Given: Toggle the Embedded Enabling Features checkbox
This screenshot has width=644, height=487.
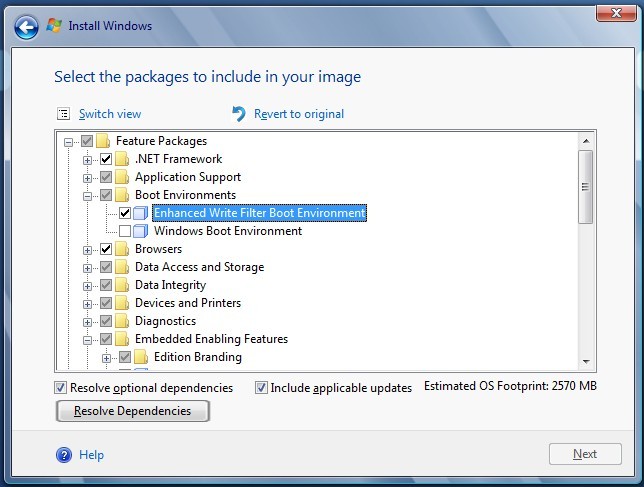Looking at the screenshot, I should (106, 339).
